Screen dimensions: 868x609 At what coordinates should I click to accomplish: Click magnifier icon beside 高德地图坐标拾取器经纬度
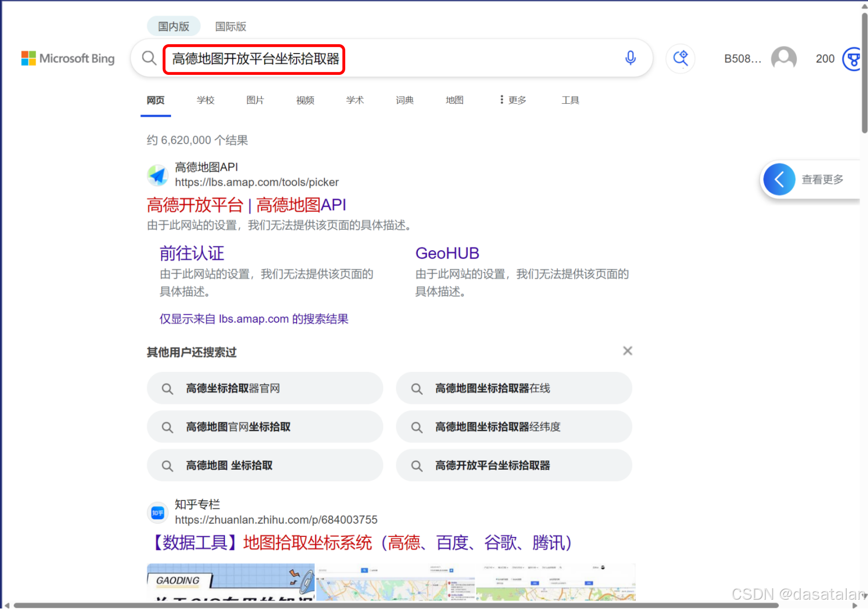pos(417,427)
